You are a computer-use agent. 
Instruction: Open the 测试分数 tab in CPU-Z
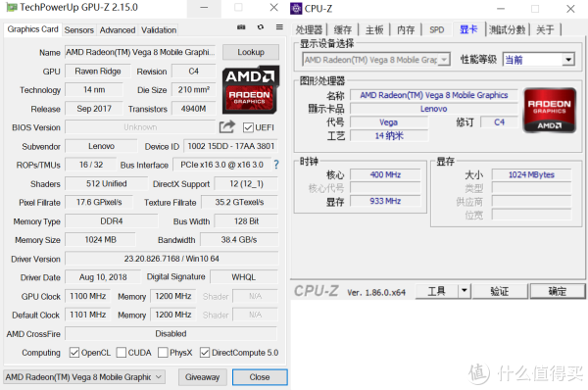tap(507, 29)
